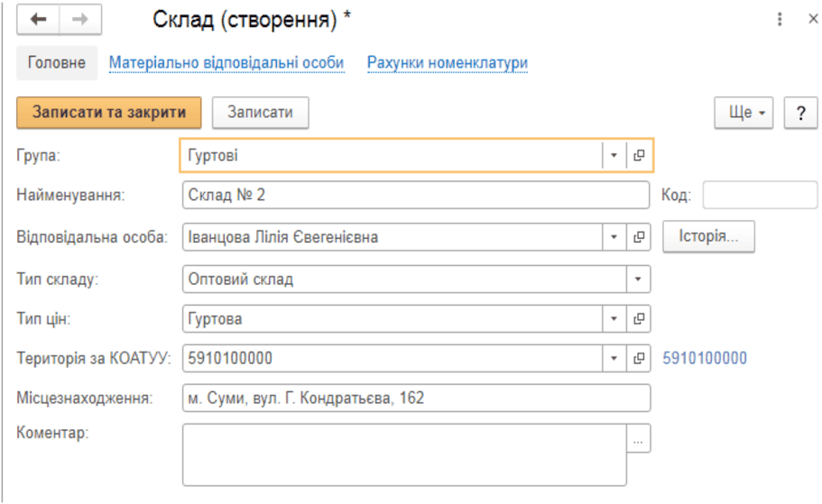Switch to Матеріально відповідальні особи tab

click(226, 62)
